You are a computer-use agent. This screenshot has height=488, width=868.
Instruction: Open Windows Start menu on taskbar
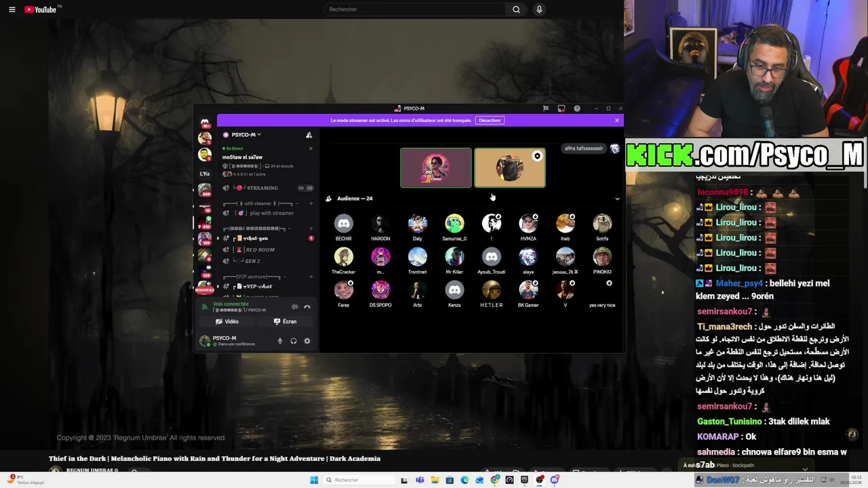(x=314, y=480)
